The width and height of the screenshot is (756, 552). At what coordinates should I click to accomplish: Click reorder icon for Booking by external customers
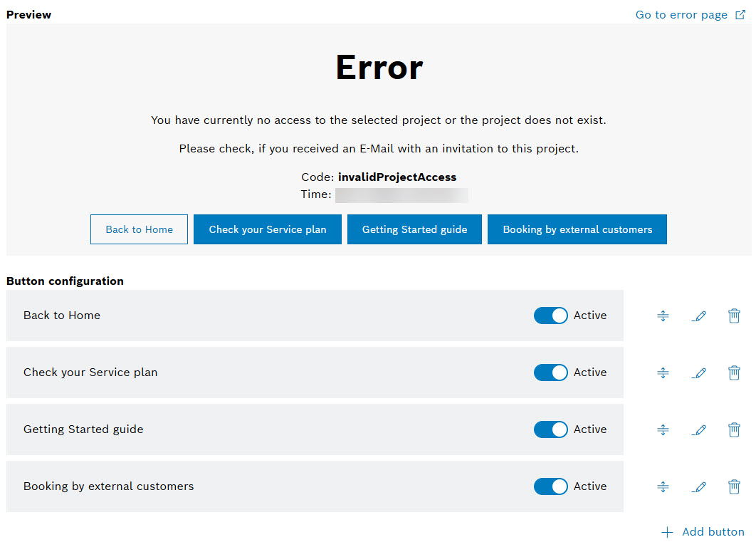663,486
